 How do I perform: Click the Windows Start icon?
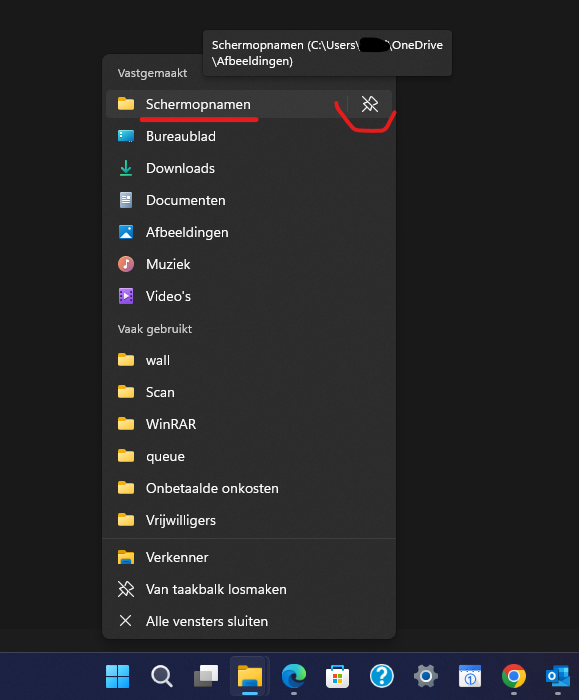tap(117, 676)
